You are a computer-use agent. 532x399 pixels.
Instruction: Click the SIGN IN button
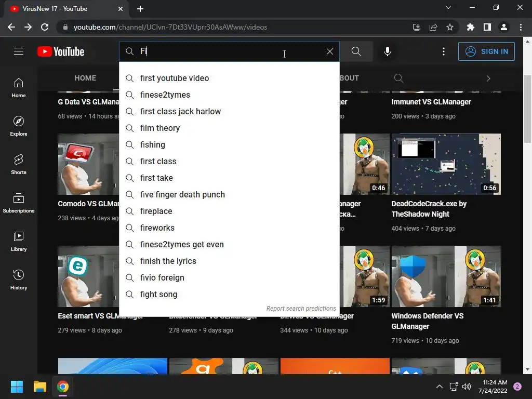click(x=486, y=51)
